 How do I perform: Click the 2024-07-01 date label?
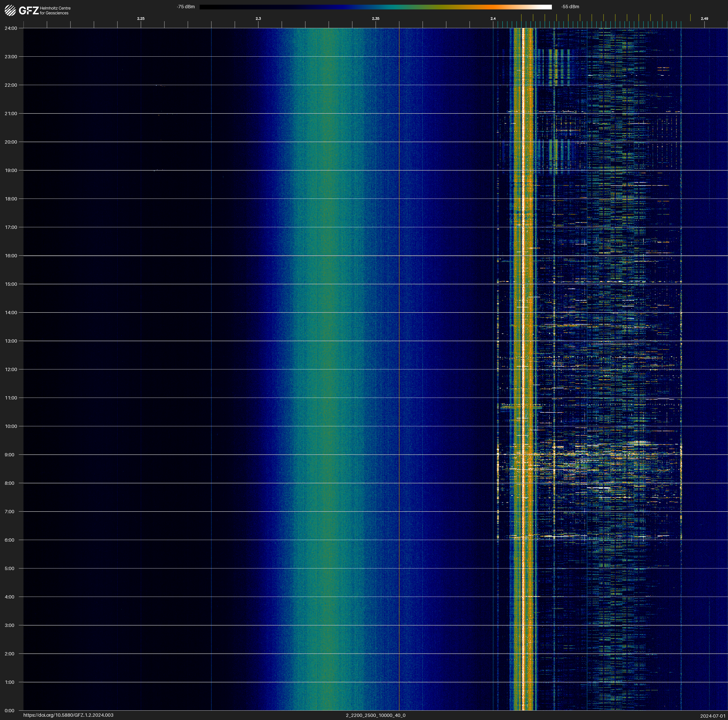click(713, 716)
